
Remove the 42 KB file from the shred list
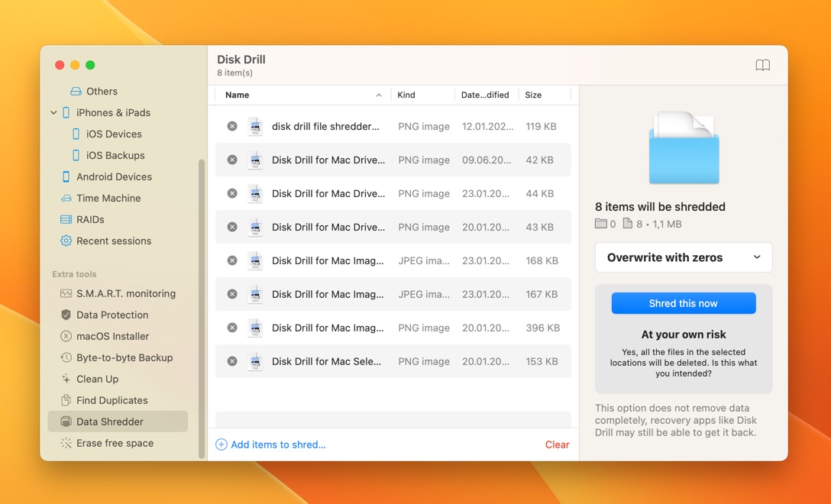tap(232, 160)
